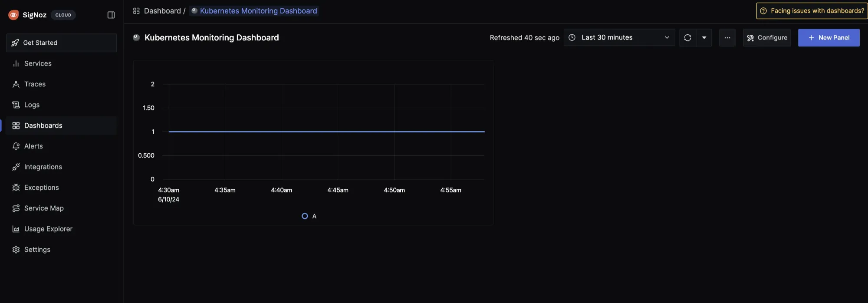Expand the auto-refresh interval dropdown arrow
The height and width of the screenshot is (303, 868).
[704, 38]
